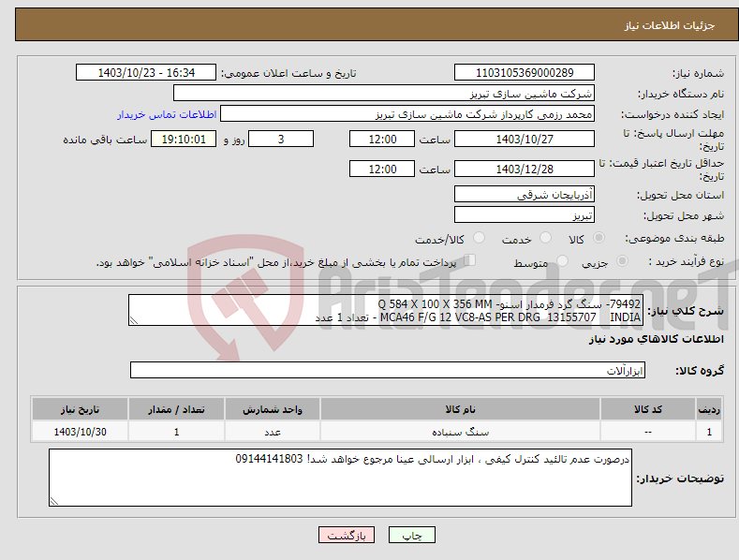Image resolution: width=739 pixels, height=560 pixels.
Task: Click the price validity date 1403/12/28
Action: click(525, 169)
